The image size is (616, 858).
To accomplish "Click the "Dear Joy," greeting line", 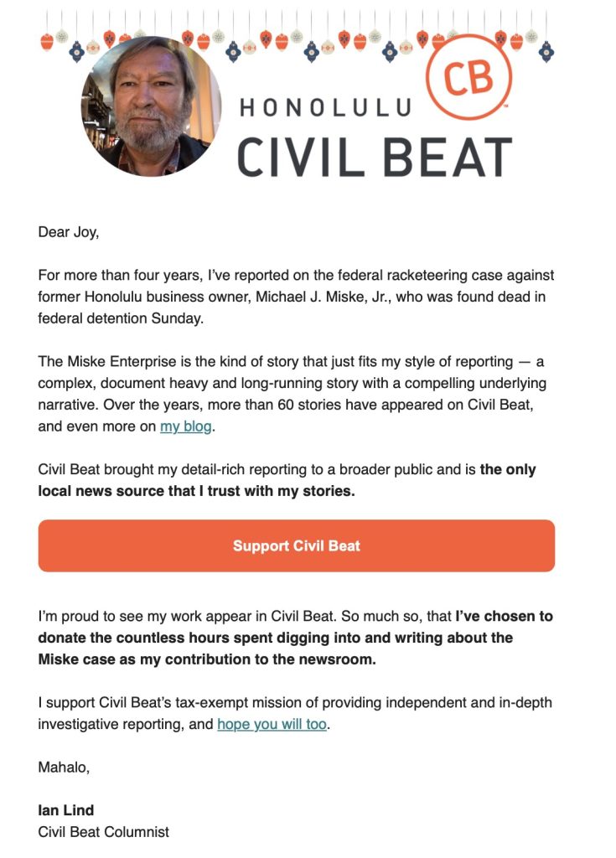I will [69, 232].
